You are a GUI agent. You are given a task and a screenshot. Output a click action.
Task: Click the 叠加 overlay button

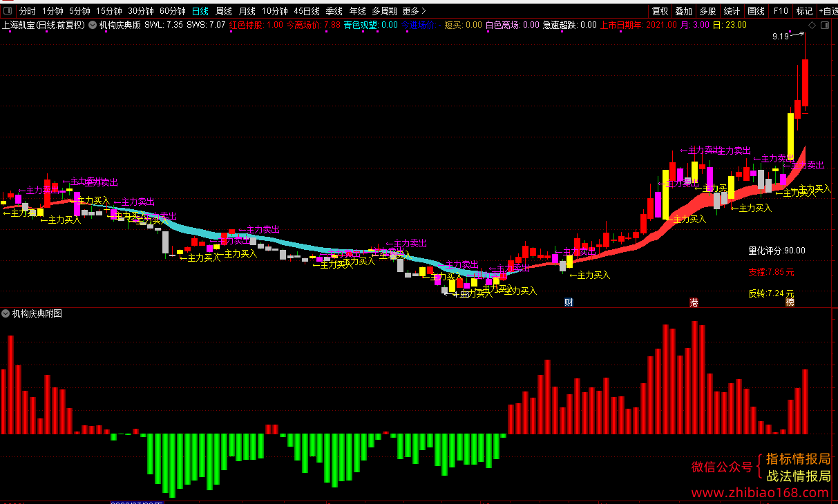[684, 11]
